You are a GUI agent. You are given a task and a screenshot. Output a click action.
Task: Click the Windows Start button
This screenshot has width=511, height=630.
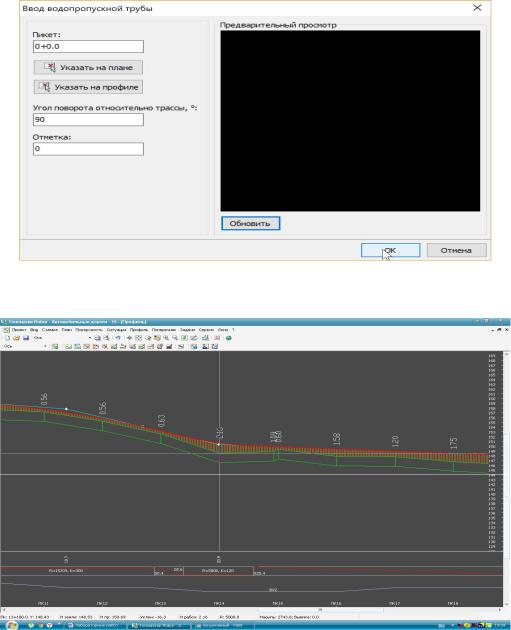pyautogui.click(x=11, y=626)
